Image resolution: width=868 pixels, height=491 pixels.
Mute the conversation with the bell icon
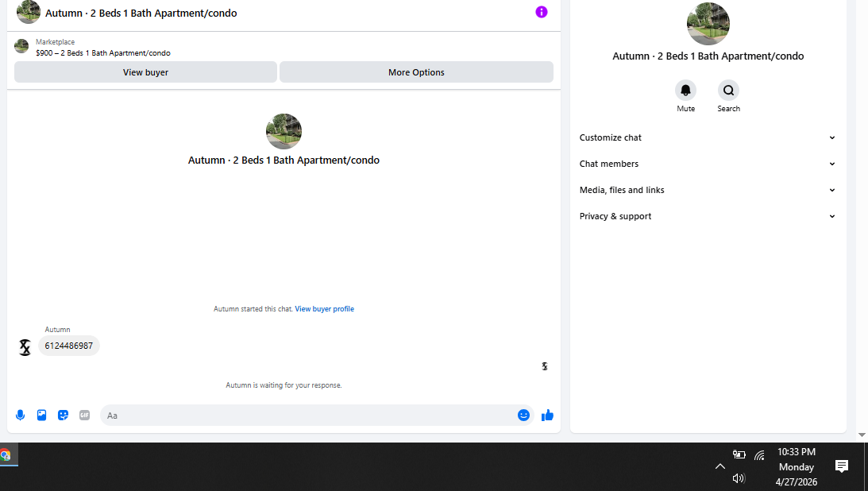685,91
